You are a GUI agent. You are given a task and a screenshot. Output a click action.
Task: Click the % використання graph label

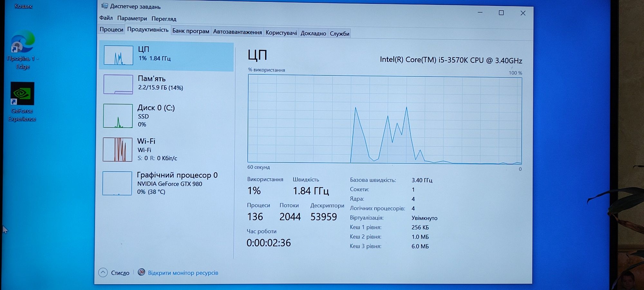click(x=266, y=70)
